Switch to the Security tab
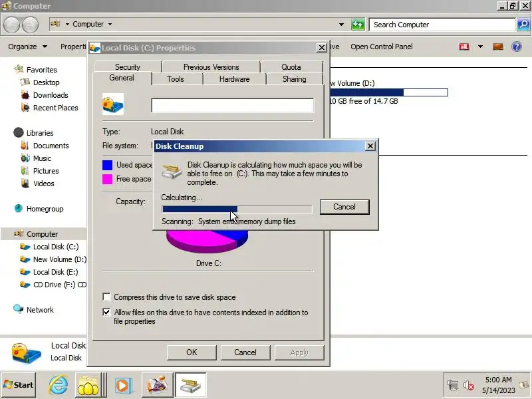The image size is (532, 399). 128,66
